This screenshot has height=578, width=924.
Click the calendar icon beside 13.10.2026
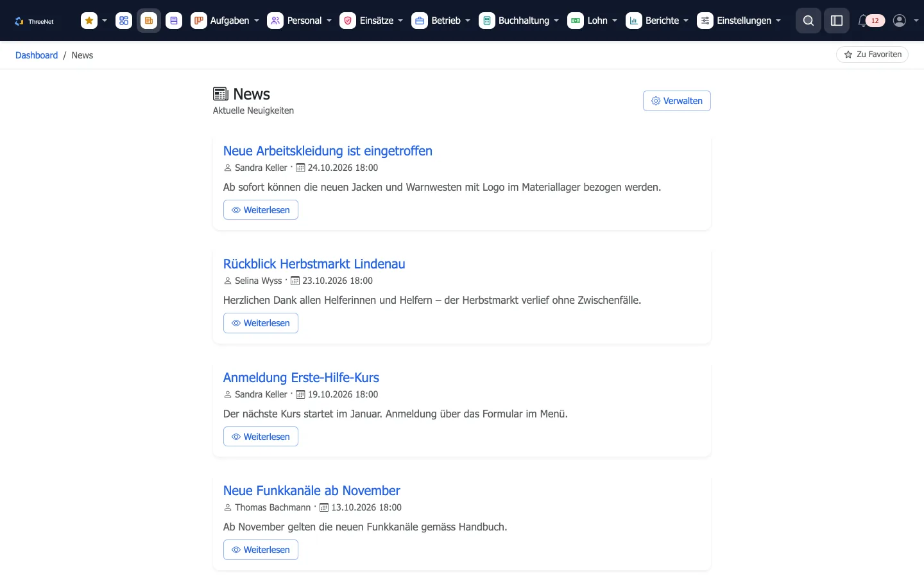(x=324, y=507)
